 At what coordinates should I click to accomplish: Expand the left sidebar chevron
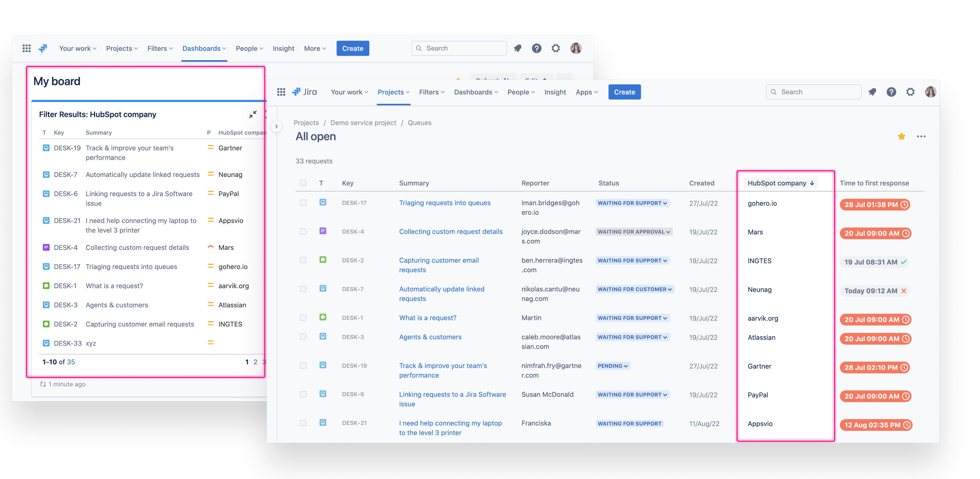click(277, 126)
